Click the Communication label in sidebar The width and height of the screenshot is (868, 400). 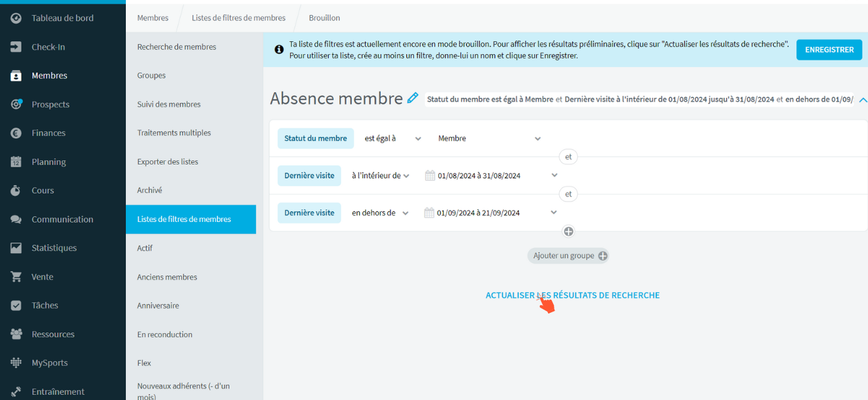point(62,219)
